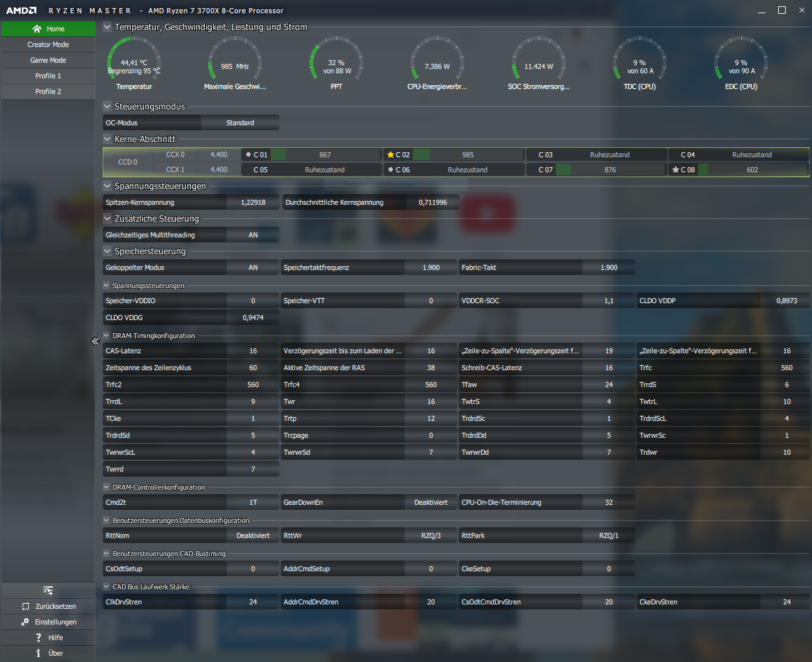The image size is (812, 662).
Task: Click the C 02 core speed bar showing 985
Action: (468, 155)
